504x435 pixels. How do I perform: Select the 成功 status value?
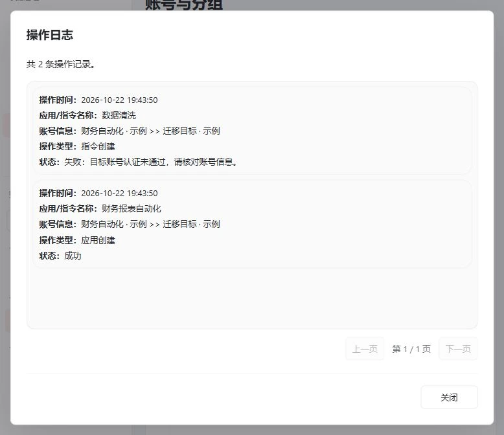coord(73,256)
